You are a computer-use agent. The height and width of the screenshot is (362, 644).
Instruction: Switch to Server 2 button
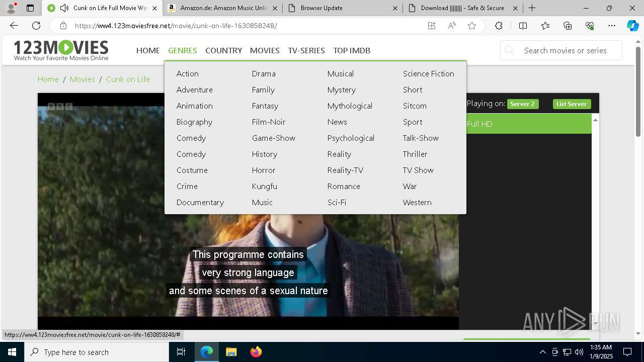[x=523, y=104]
